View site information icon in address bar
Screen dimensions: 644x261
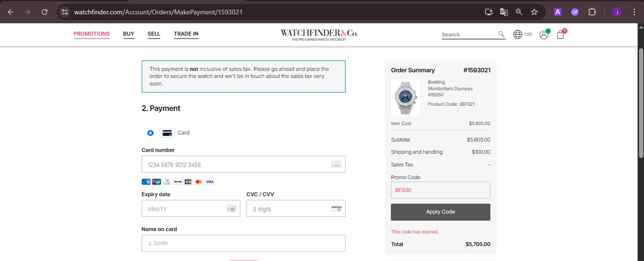(65, 12)
